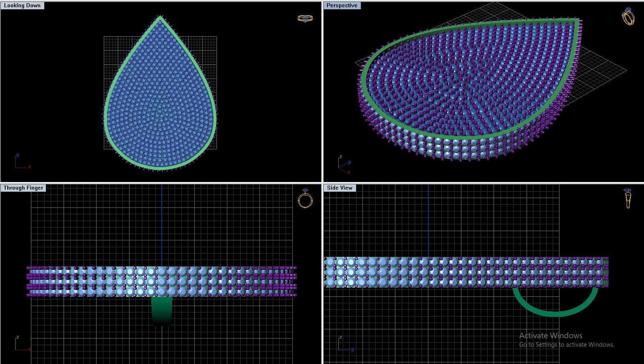Click the ring icon in Through Finger viewport

coord(305,199)
